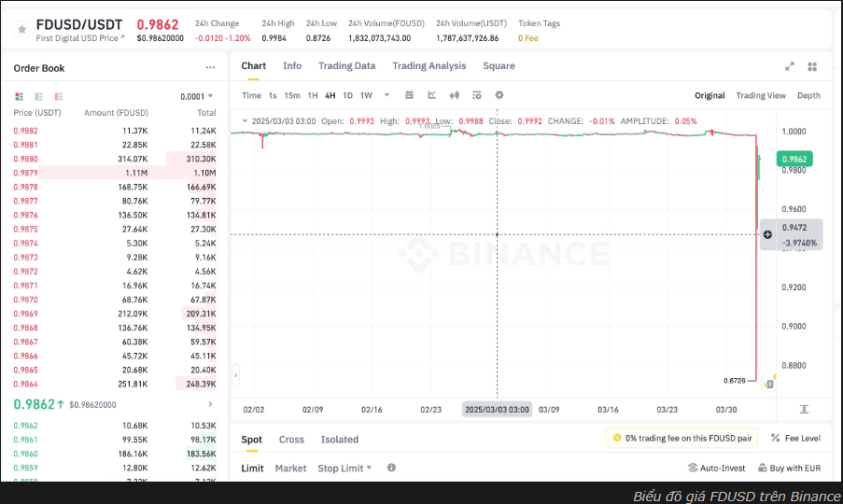
Task: Select bid price 0.9862 row
Action: click(115, 426)
